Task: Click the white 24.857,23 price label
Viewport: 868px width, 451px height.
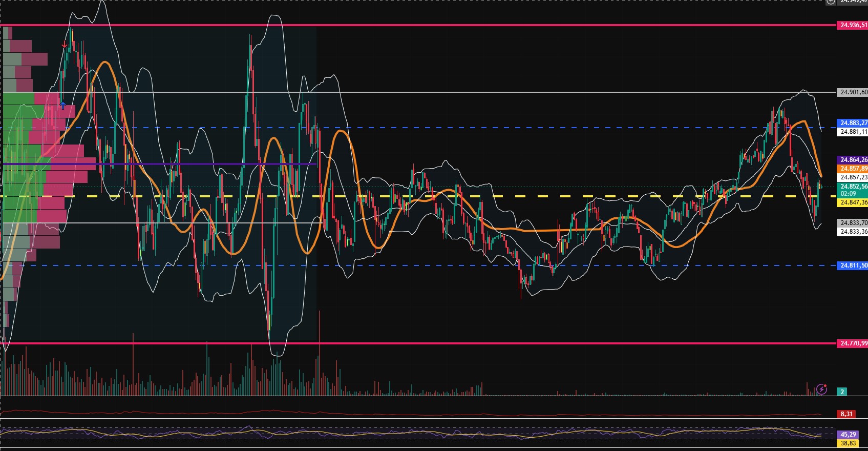Action: tap(852, 177)
